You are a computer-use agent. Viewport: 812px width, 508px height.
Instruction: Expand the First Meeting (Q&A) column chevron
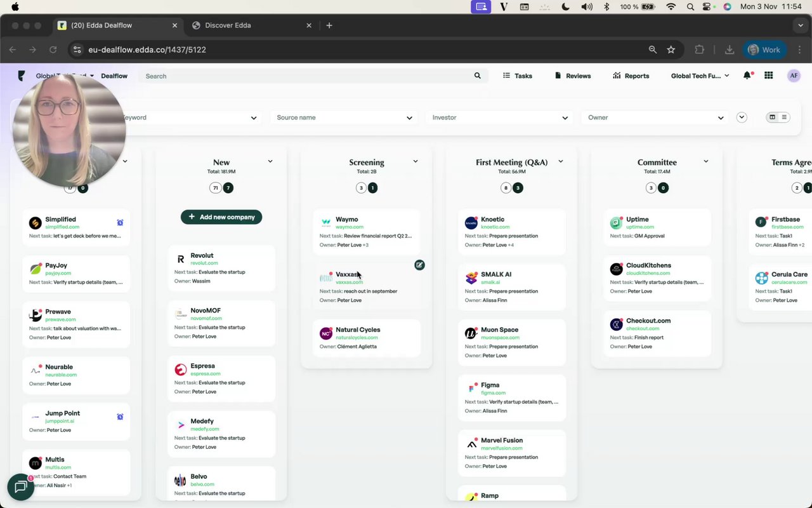coord(561,161)
